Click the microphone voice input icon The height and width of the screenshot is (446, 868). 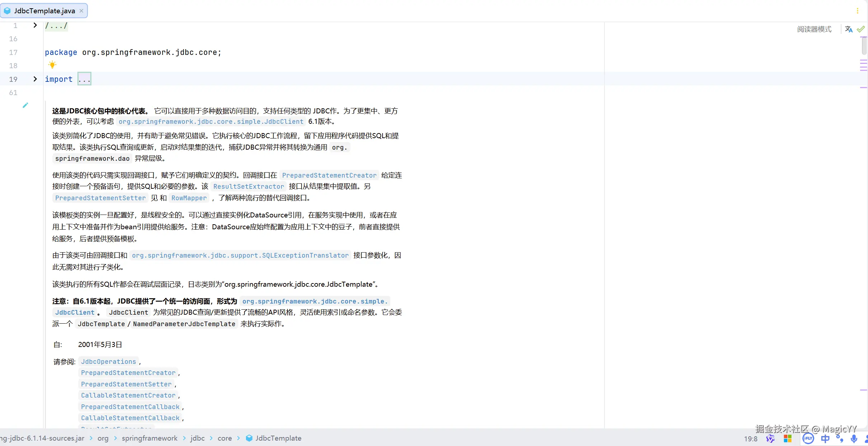[854, 438]
